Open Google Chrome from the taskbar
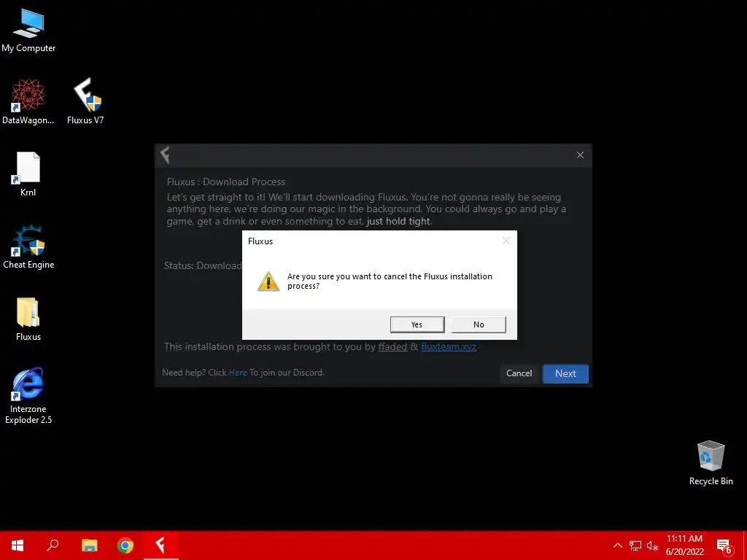 (x=125, y=545)
